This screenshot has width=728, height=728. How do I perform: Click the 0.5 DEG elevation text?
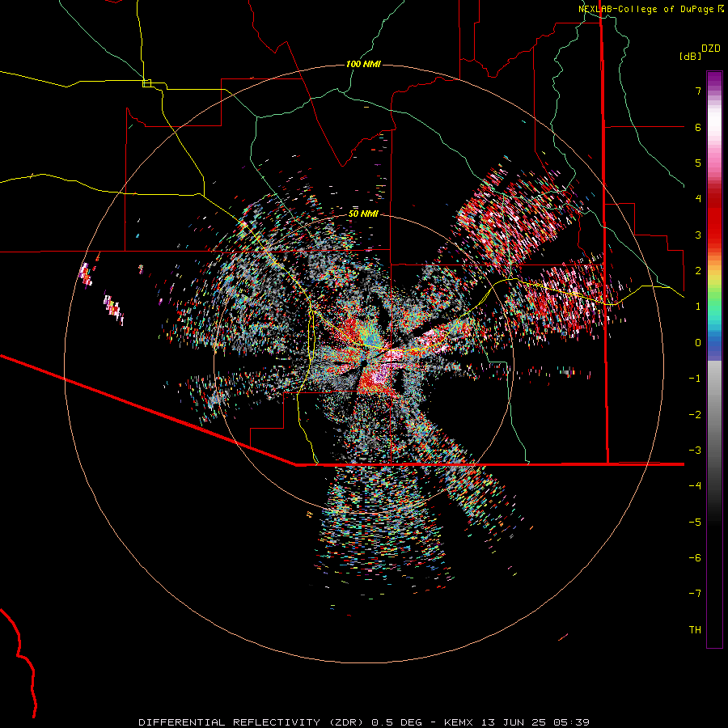point(396,722)
